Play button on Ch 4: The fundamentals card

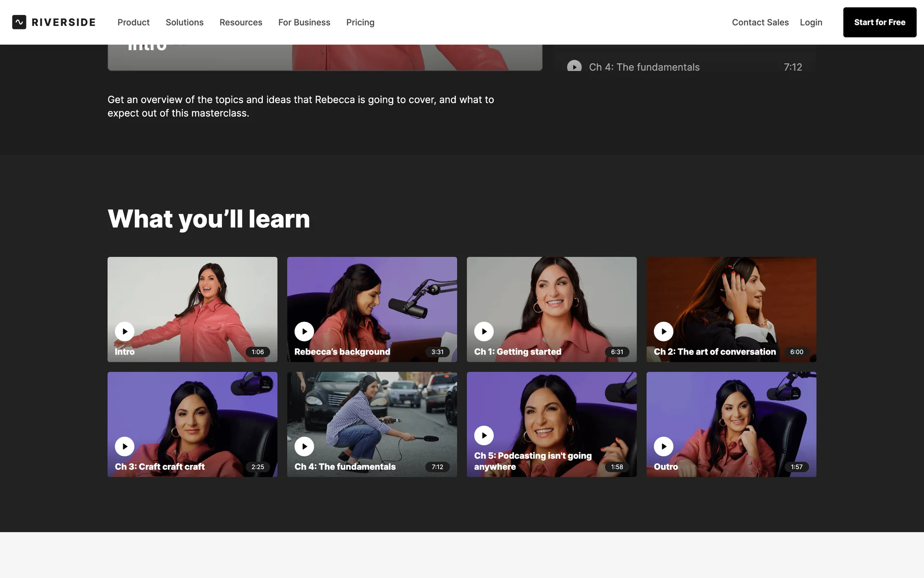pyautogui.click(x=304, y=447)
